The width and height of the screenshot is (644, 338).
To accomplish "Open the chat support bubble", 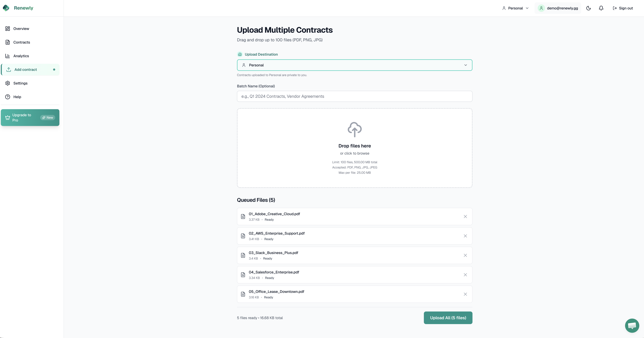I will tap(632, 325).
